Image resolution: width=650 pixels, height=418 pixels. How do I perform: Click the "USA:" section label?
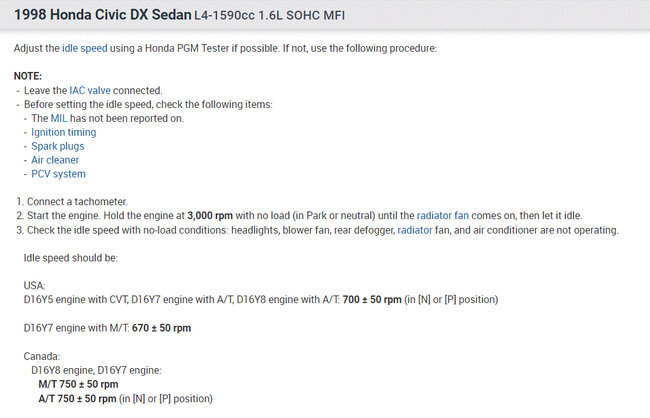(x=35, y=286)
